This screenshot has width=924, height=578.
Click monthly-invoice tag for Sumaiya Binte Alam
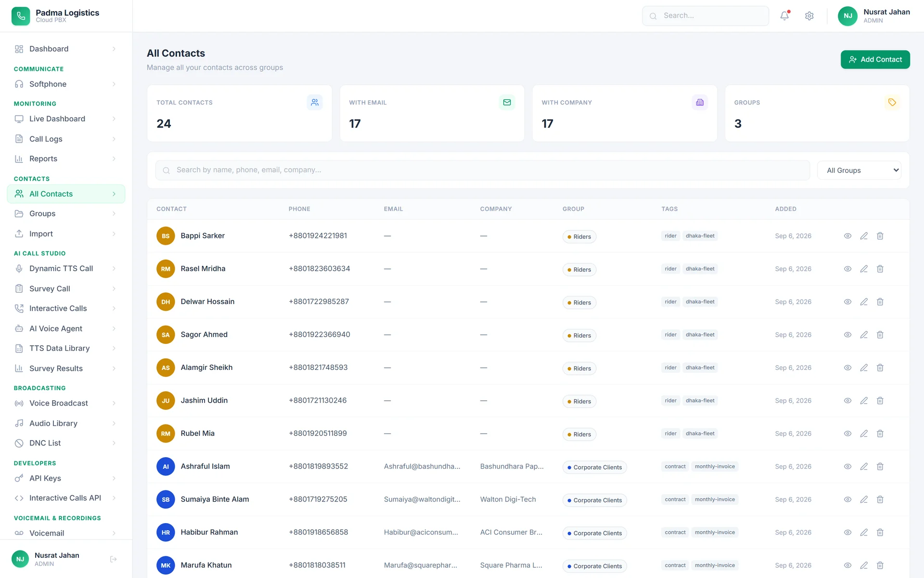click(x=715, y=499)
